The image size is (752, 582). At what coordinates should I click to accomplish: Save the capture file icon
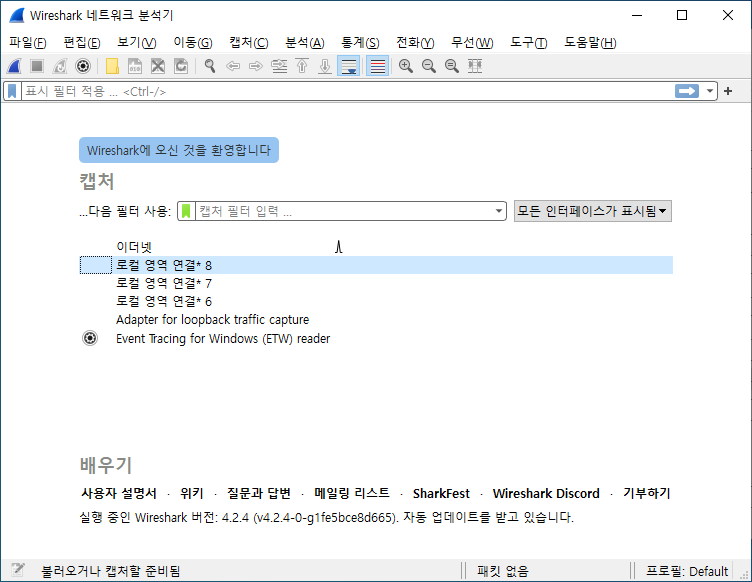pos(135,66)
